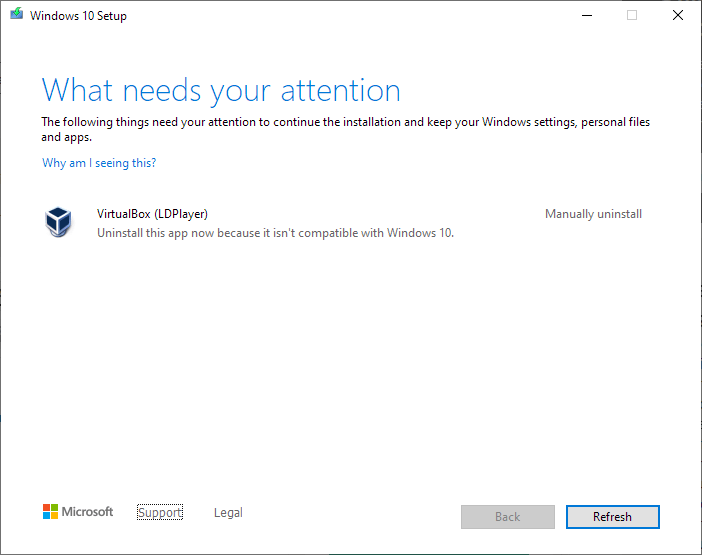Open the Legal link
702x555 pixels.
click(x=228, y=512)
